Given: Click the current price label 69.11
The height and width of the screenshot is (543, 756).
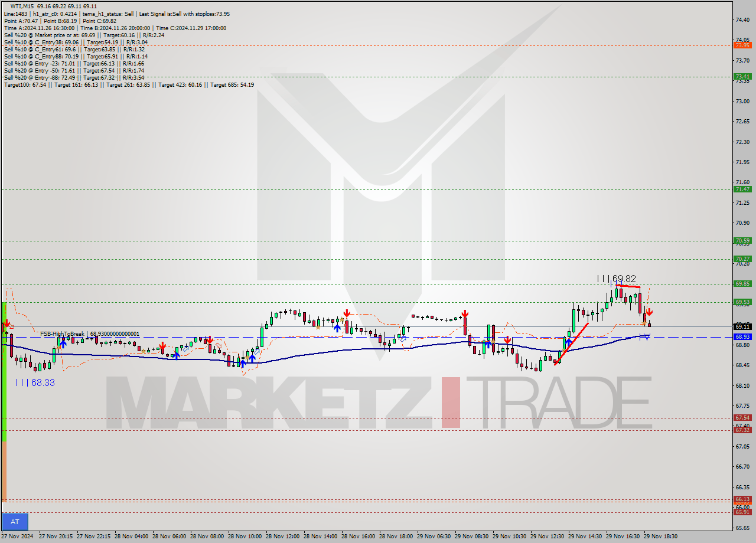Looking at the screenshot, I should click(x=742, y=326).
